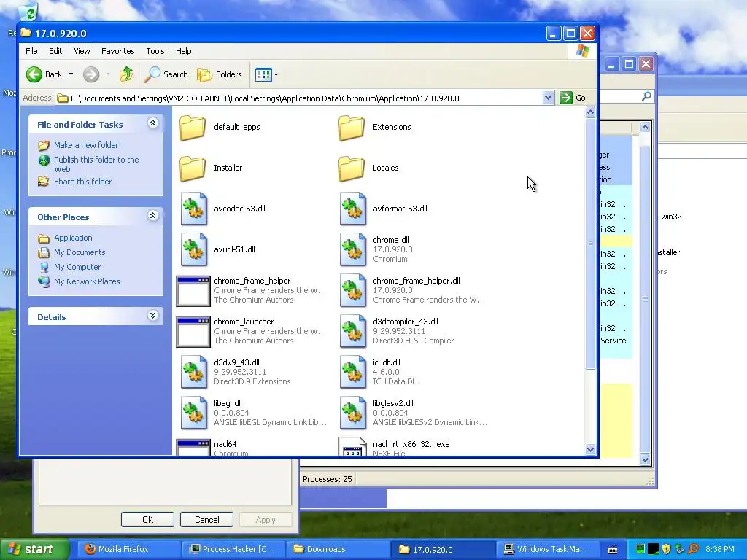
Task: Select the chrome_frame_helper executable icon
Action: coord(193,291)
